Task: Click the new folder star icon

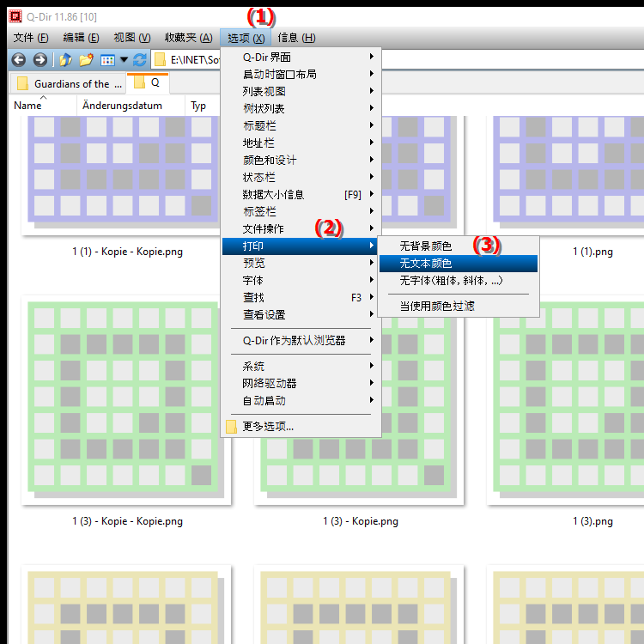Action: (86, 60)
